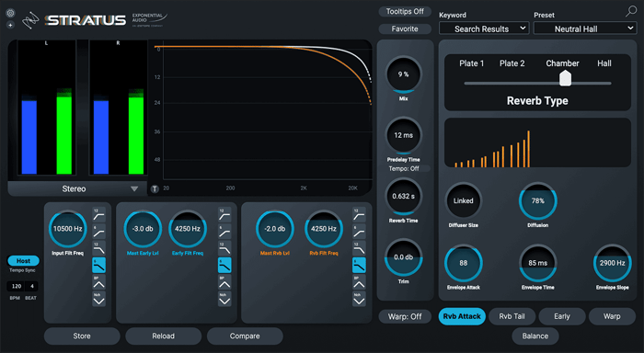This screenshot has width=644, height=353.
Task: Click the Reverb Type slider handle
Action: point(566,78)
